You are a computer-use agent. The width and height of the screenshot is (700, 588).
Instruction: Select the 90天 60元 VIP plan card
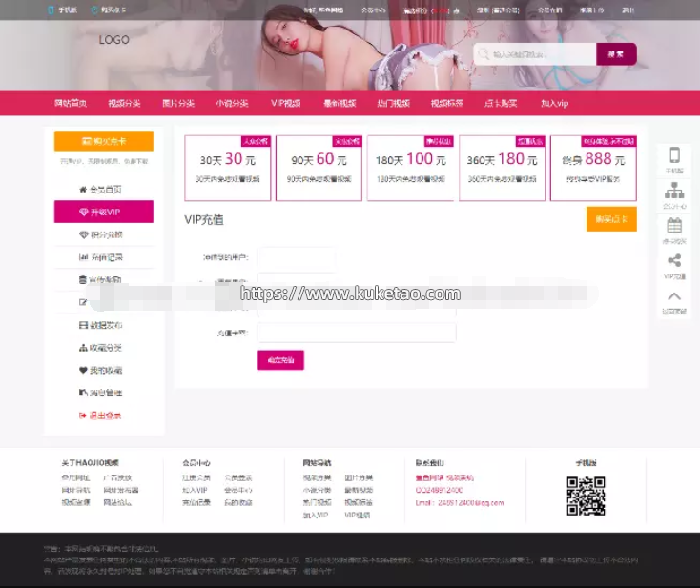[319, 168]
